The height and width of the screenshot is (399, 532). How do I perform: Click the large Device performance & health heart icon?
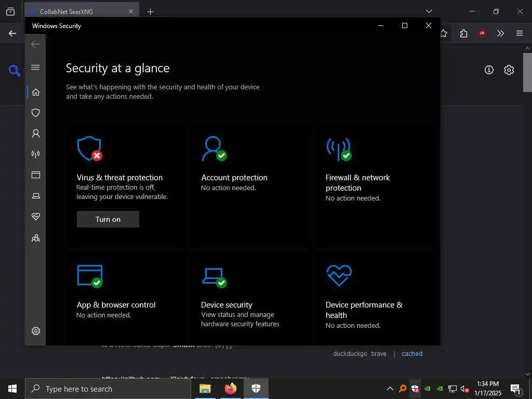coord(339,275)
